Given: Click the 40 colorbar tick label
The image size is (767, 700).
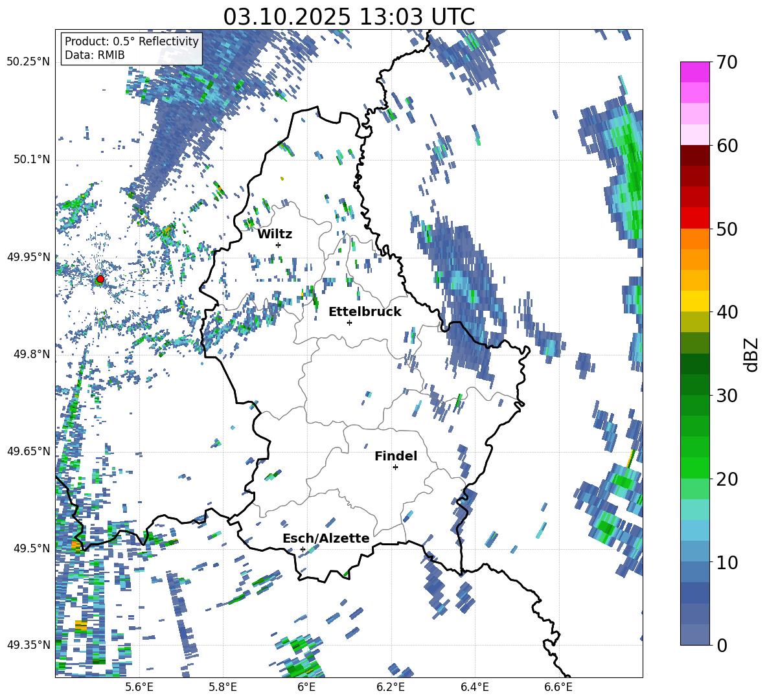Looking at the screenshot, I should [x=726, y=312].
